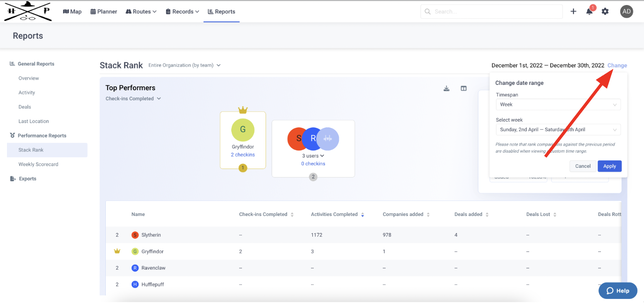Open the Activity report
Viewport: 644px width, 307px height.
[x=27, y=93]
